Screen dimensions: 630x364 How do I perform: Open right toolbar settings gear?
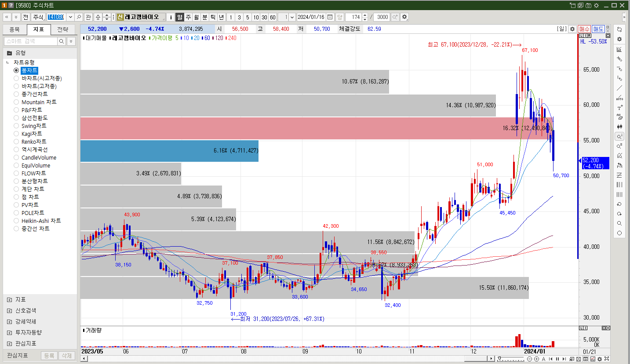[619, 39]
